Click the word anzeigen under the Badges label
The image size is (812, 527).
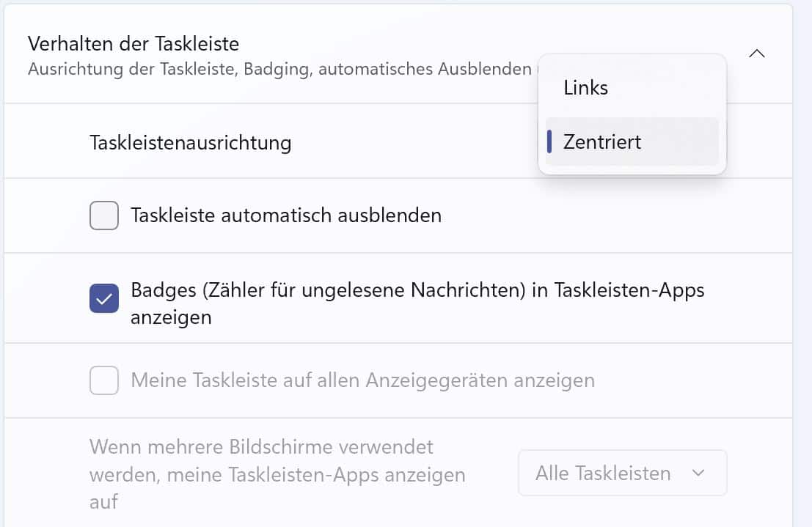click(x=171, y=317)
